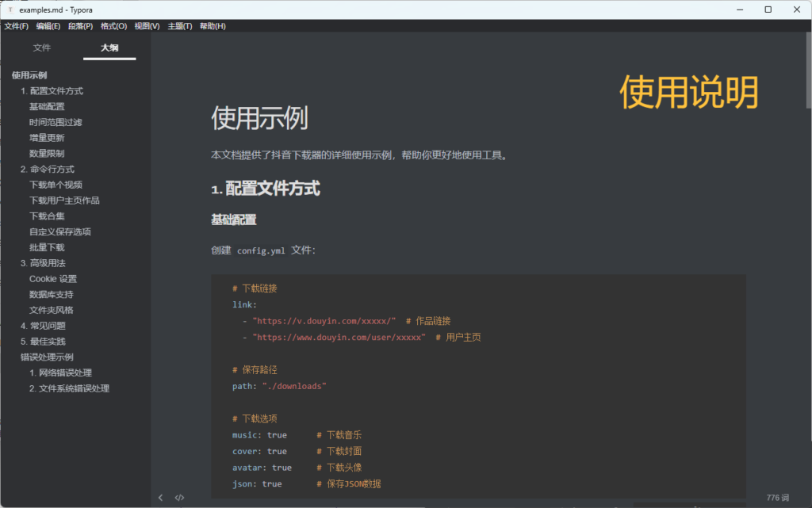
Task: Navigate to 2. 文件系统错误处理 in outline
Action: click(x=70, y=388)
